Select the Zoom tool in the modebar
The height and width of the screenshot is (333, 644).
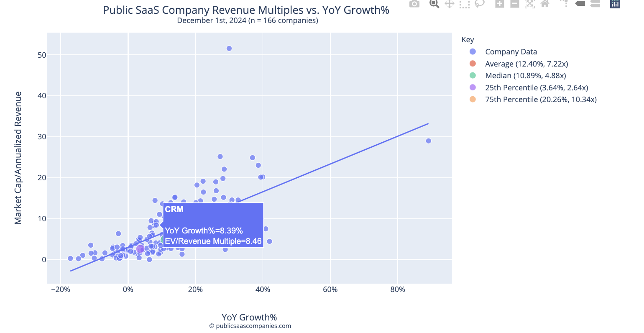tap(434, 4)
